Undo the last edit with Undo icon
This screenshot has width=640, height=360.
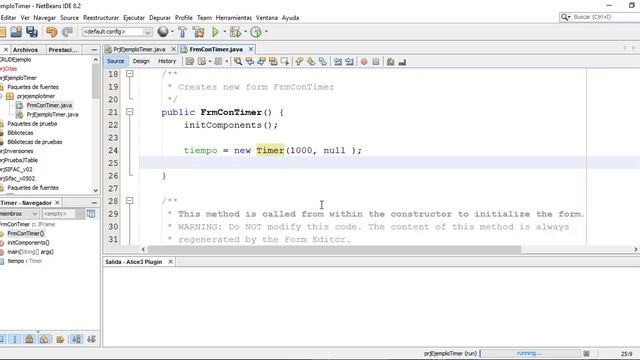click(x=51, y=32)
